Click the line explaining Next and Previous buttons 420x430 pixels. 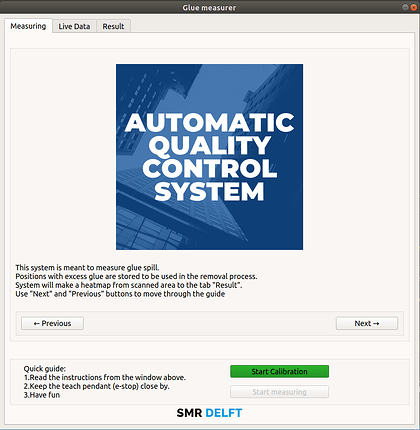(120, 294)
